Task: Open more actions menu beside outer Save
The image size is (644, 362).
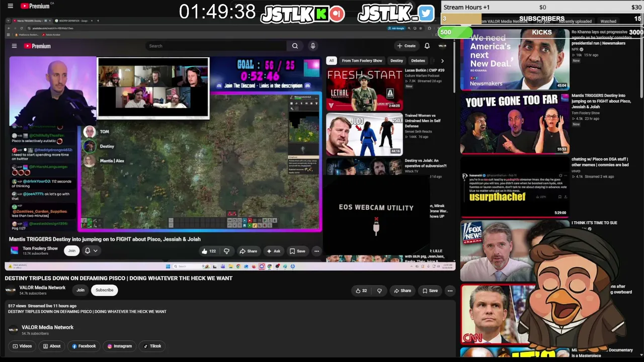Action: 450,291
